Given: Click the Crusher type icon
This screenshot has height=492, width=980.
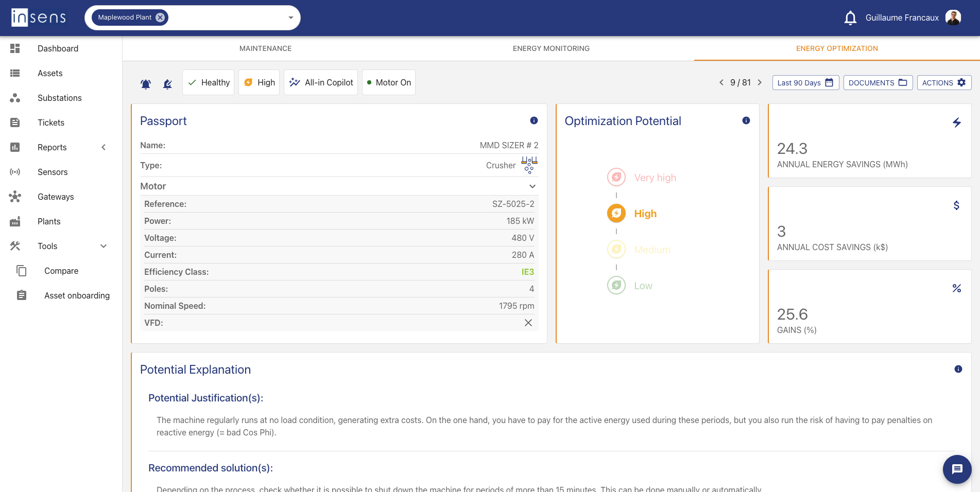Looking at the screenshot, I should point(529,165).
